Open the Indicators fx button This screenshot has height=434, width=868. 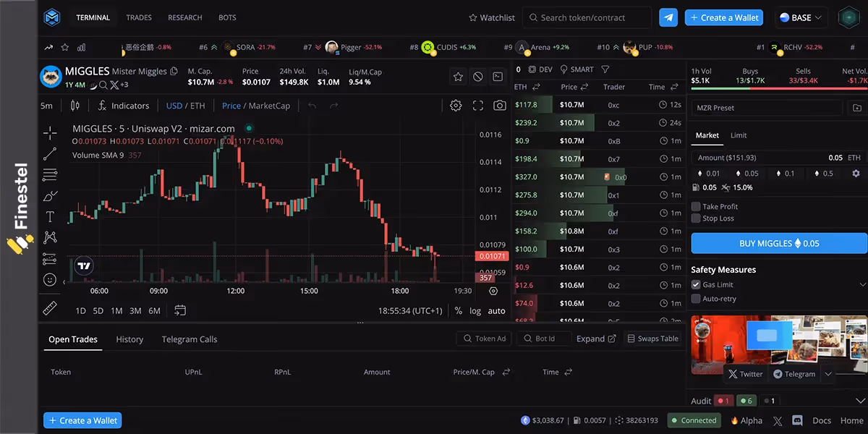[x=124, y=106]
